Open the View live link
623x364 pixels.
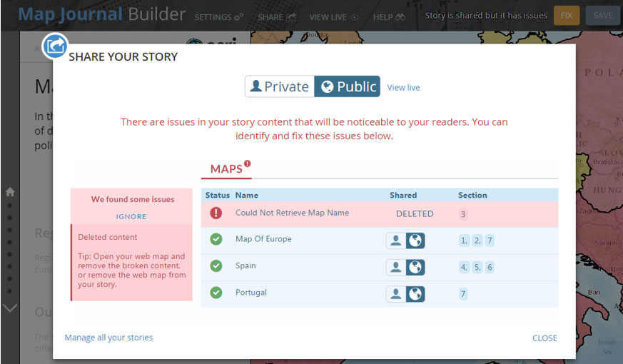click(403, 87)
